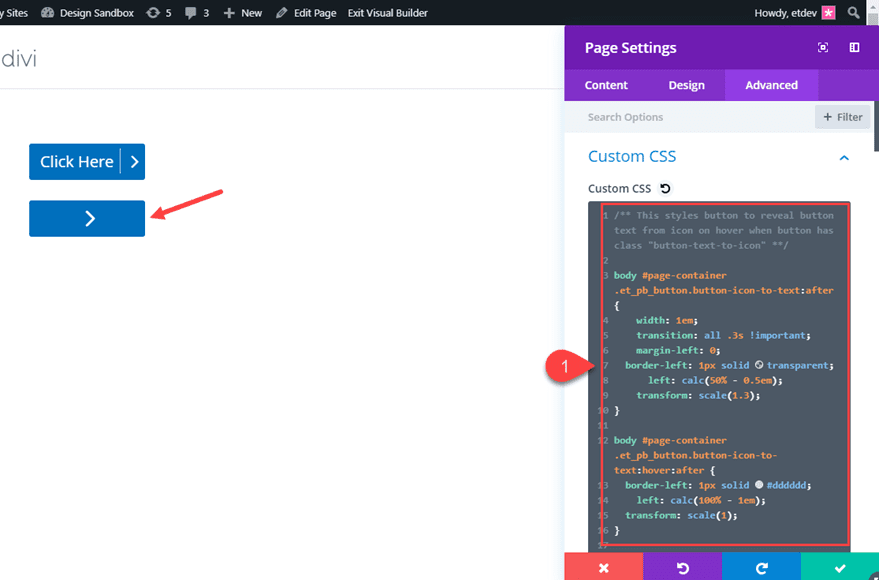
Task: Open the Filter options panel
Action: tap(842, 116)
